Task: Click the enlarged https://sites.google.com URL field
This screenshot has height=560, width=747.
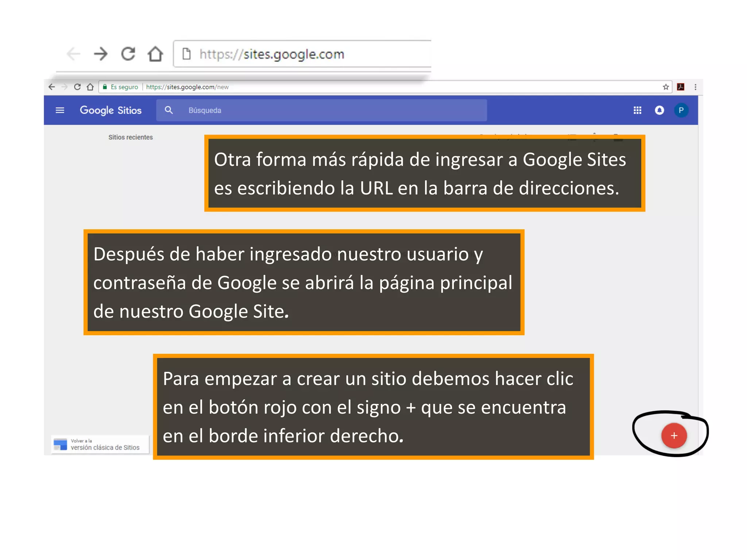Action: coord(303,54)
